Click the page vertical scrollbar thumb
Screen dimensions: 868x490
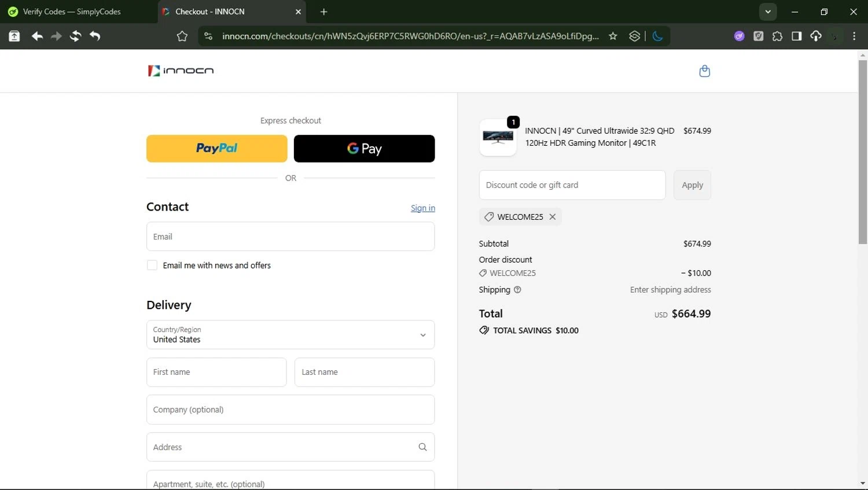pos(863,152)
